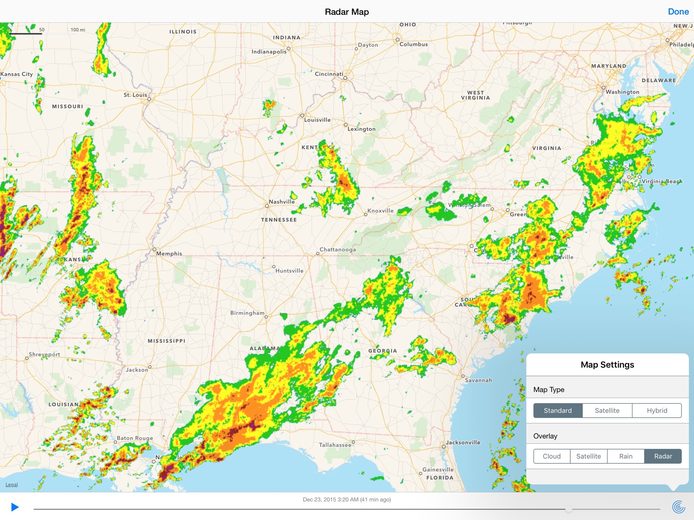Play the radar animation
This screenshot has height=520, width=694.
point(15,507)
